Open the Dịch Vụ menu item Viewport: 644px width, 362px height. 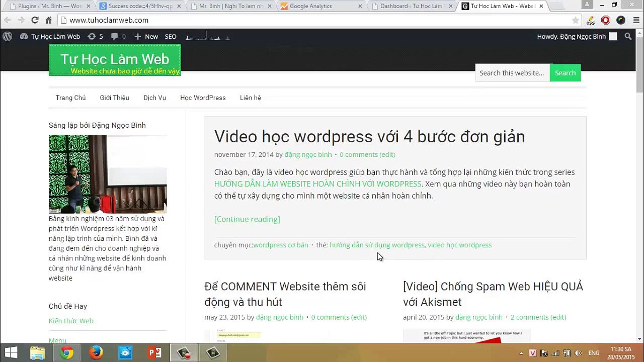pos(154,98)
